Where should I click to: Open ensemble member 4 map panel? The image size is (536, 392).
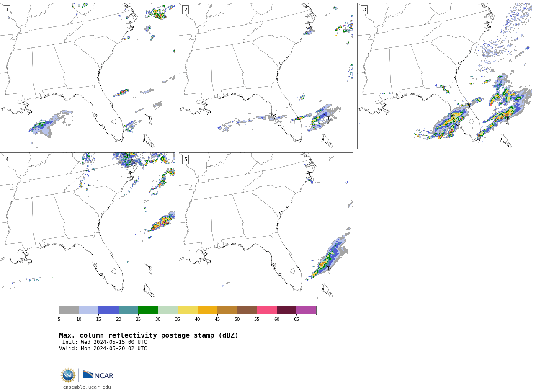click(88, 226)
